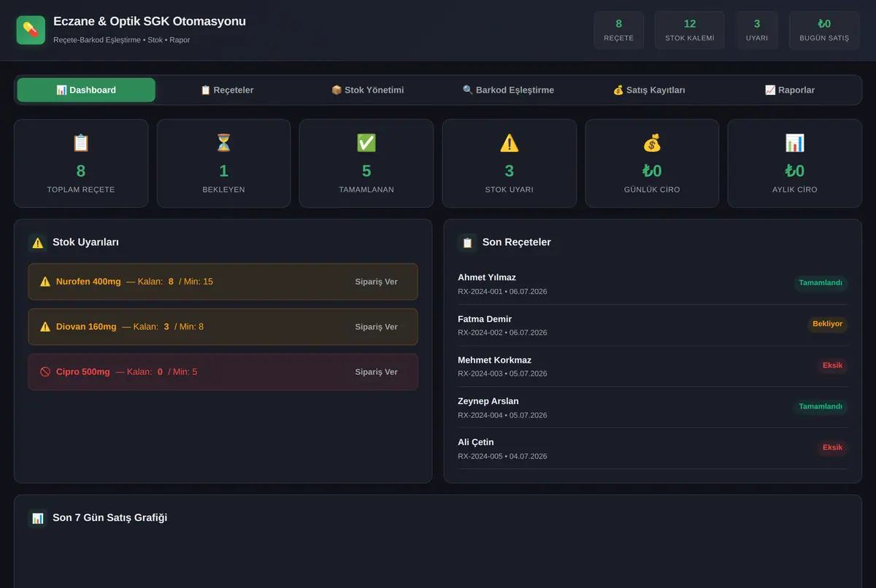The image size is (876, 588).
Task: Click the Son 7 Gün Satış Grafiği heading
Action: tap(110, 518)
